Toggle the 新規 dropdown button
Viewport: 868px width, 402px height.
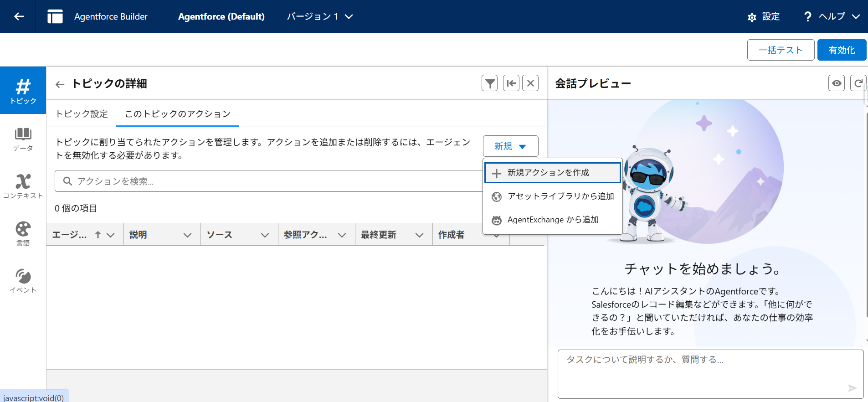(510, 146)
